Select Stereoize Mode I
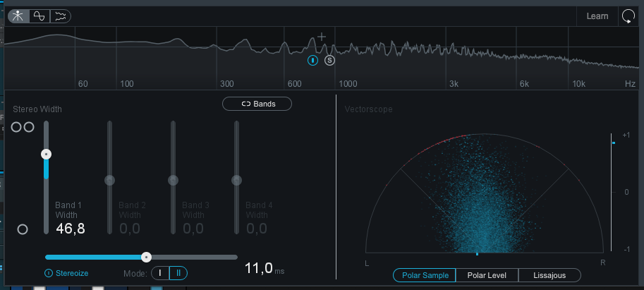This screenshot has height=290, width=644. point(160,273)
